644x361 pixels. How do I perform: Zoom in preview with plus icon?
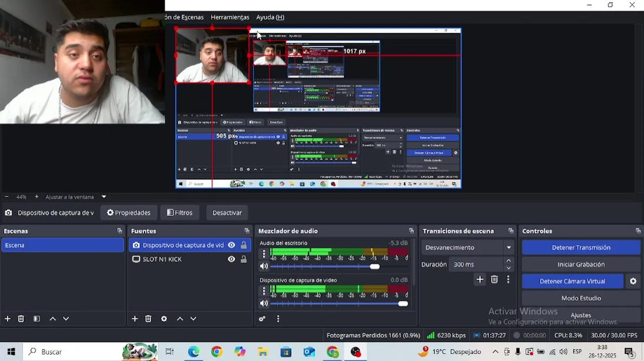[x=37, y=197]
